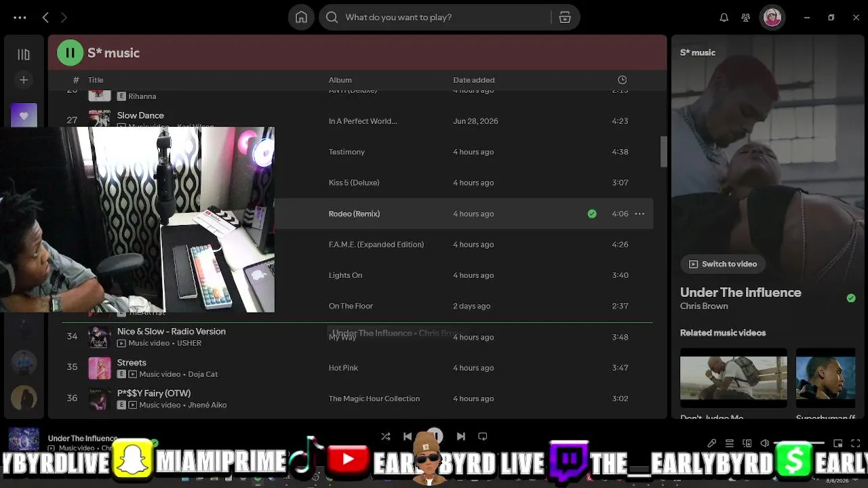
Task: Open the Lights On album link
Action: pos(345,275)
